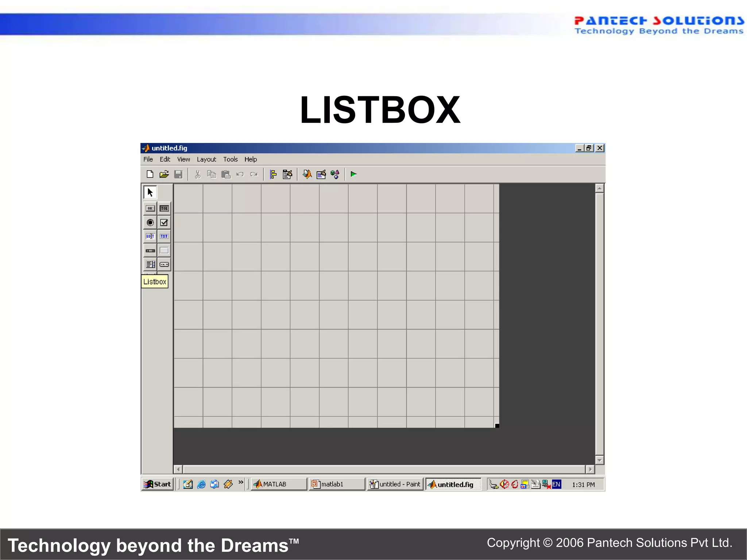Open the Edit menu

[165, 159]
